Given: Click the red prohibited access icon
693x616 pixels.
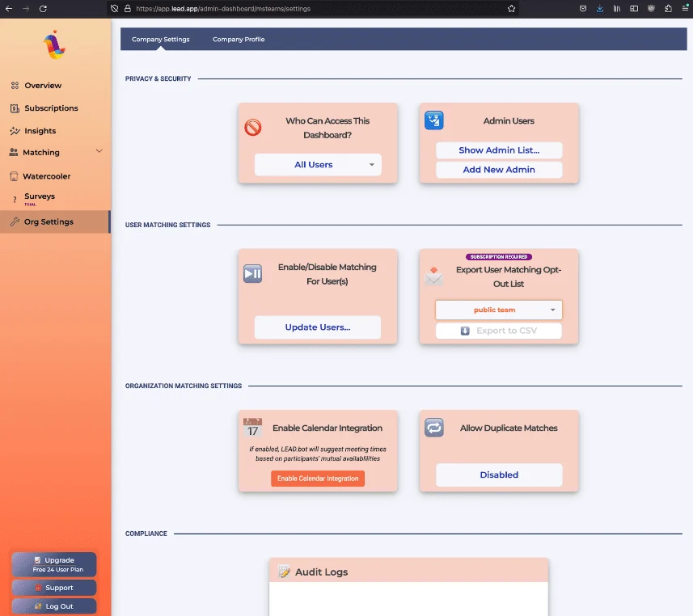Looking at the screenshot, I should pyautogui.click(x=253, y=128).
